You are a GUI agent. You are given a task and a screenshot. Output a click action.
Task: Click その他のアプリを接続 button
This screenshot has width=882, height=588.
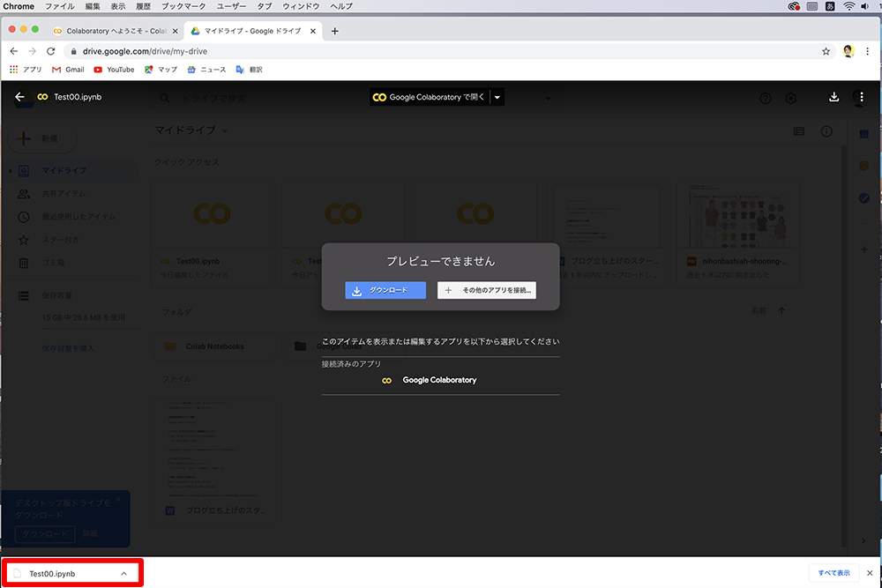(487, 290)
